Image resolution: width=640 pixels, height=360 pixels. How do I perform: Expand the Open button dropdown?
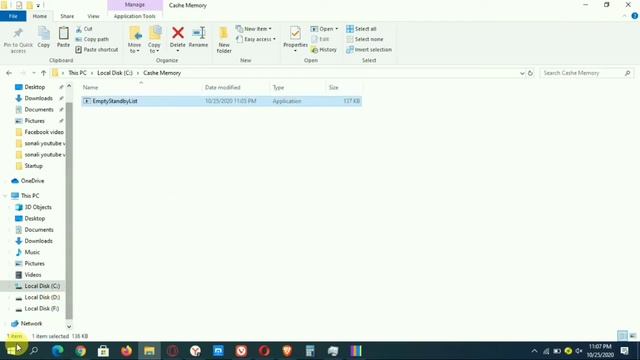tap(336, 29)
